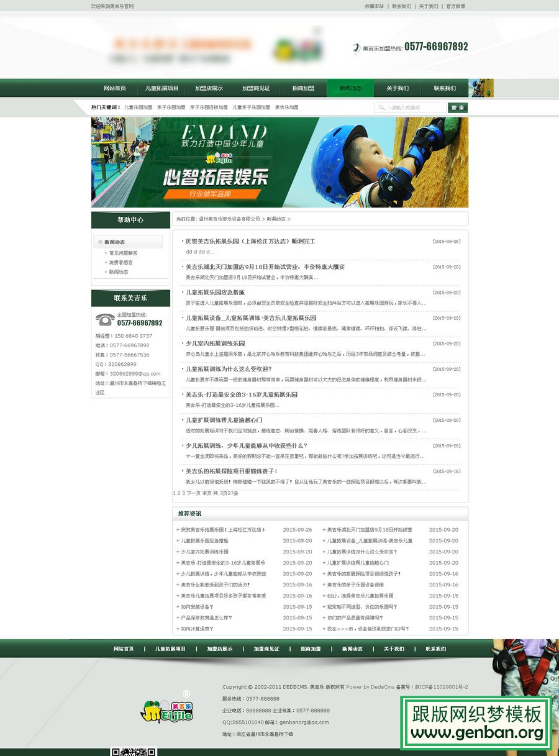Open 常见问题解答 in the help center sidebar

point(123,253)
